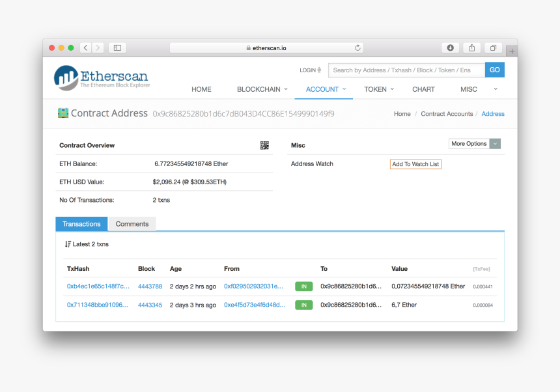The height and width of the screenshot is (392, 560).
Task: Click Safari's share icon
Action: pos(471,48)
